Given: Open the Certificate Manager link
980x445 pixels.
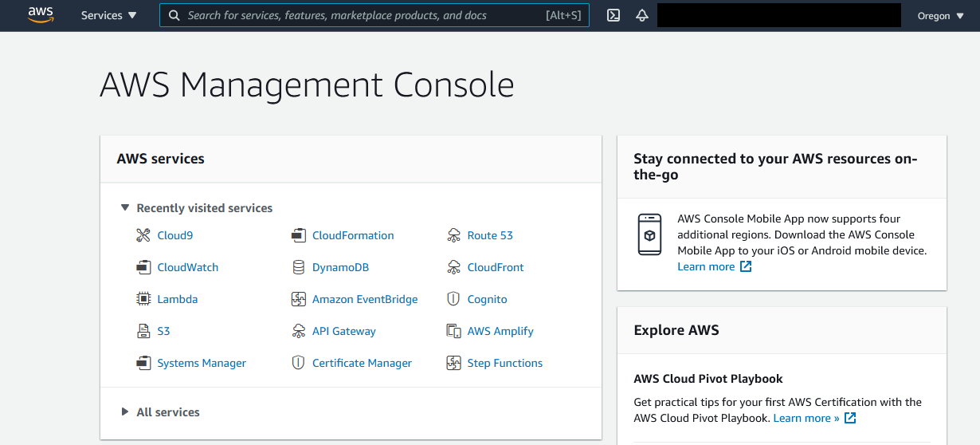Looking at the screenshot, I should pos(363,363).
